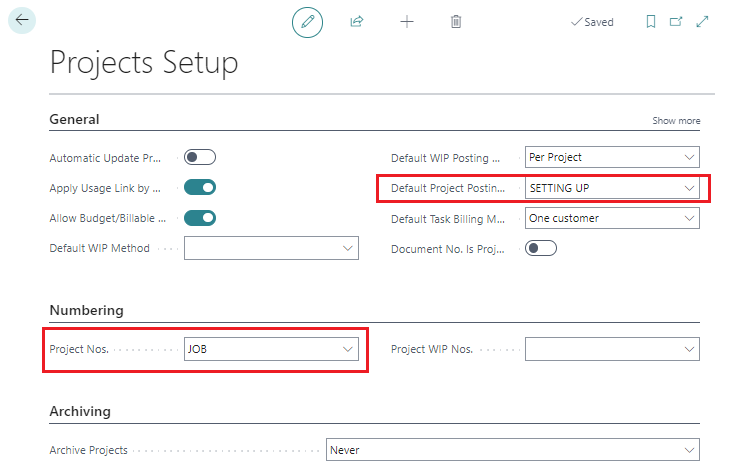Click the trash can delete icon
Screen dimensions: 732x473
(456, 21)
